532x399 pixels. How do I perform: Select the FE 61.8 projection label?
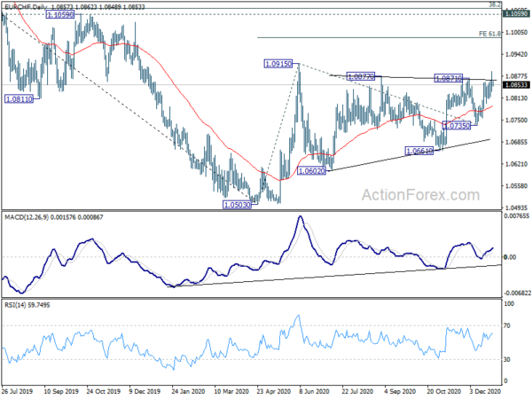(490, 34)
